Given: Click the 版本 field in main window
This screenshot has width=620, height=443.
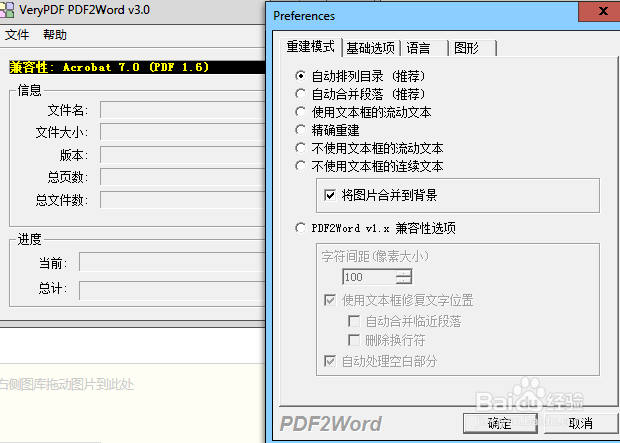Looking at the screenshot, I should (x=182, y=155).
